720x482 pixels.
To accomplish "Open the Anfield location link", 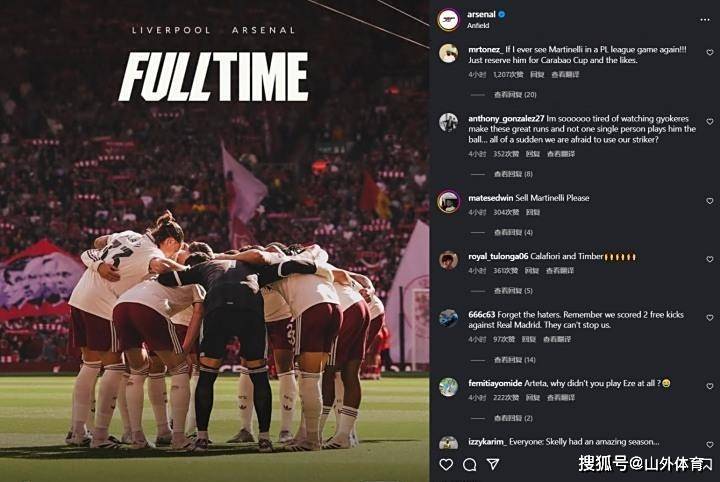I will pos(478,25).
